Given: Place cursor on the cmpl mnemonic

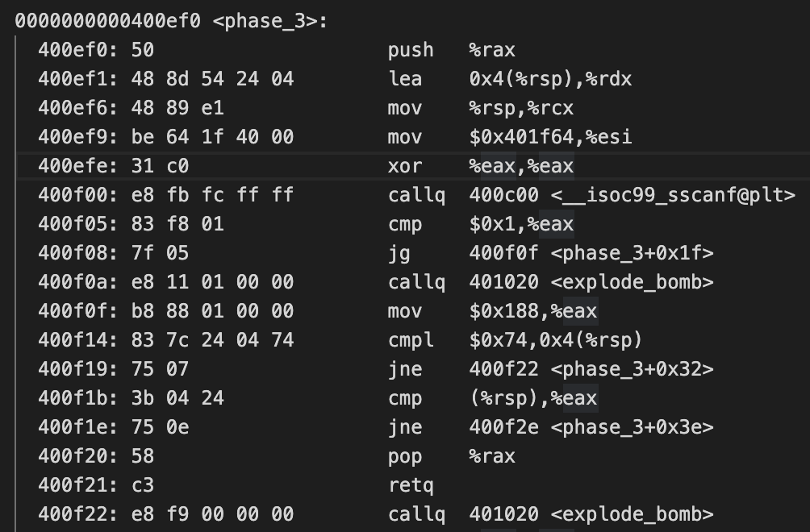Looking at the screenshot, I should [x=410, y=340].
